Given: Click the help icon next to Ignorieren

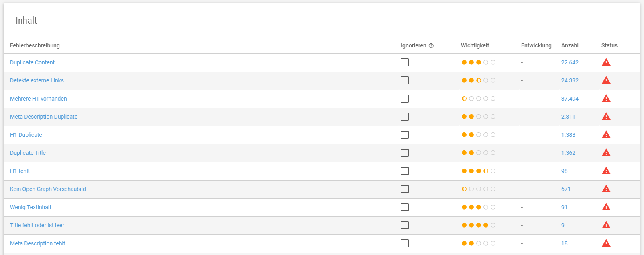Looking at the screenshot, I should click(431, 46).
